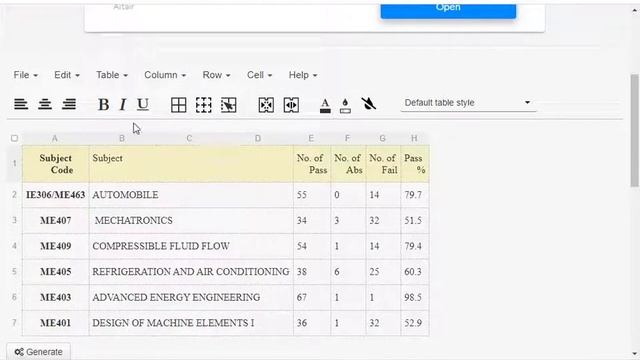Apply all borders to table
640x360 pixels.
[x=178, y=105]
